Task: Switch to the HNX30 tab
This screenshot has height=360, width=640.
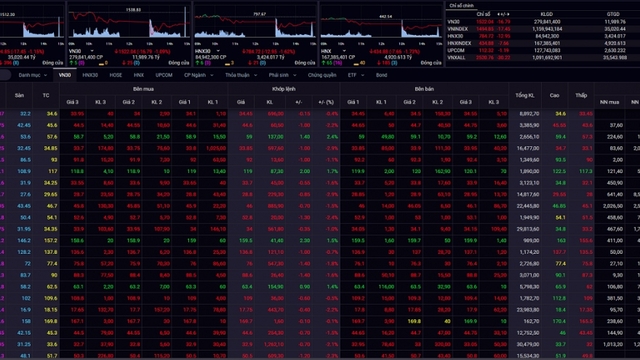Action: [x=90, y=75]
